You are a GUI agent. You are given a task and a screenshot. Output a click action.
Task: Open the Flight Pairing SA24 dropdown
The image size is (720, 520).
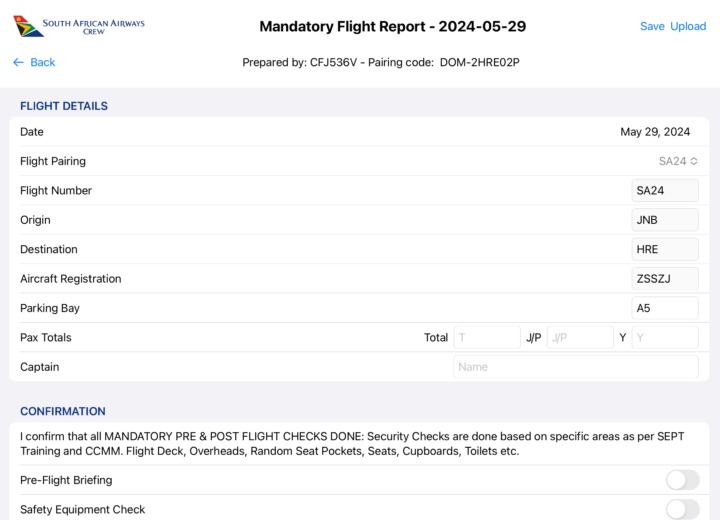pos(677,161)
